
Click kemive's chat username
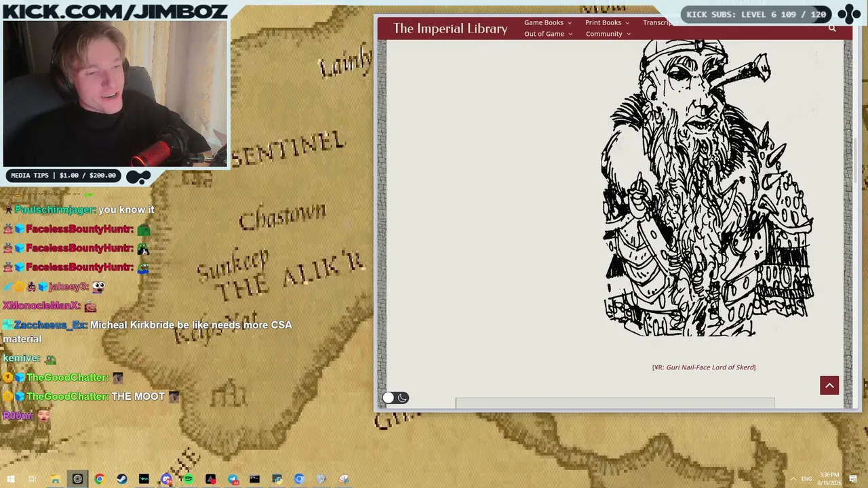(21, 359)
